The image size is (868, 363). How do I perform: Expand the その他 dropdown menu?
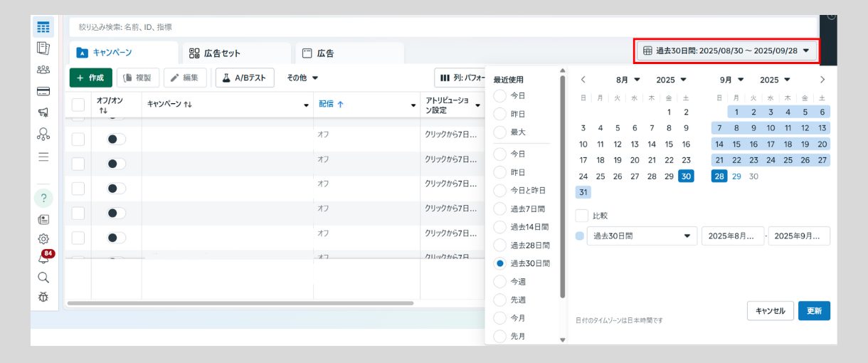pyautogui.click(x=302, y=78)
